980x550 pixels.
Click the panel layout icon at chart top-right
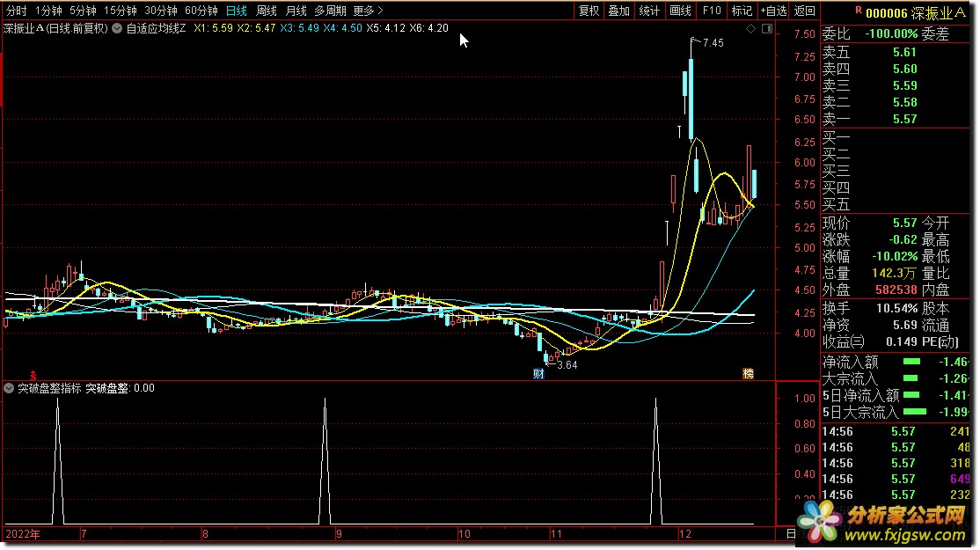pos(767,29)
